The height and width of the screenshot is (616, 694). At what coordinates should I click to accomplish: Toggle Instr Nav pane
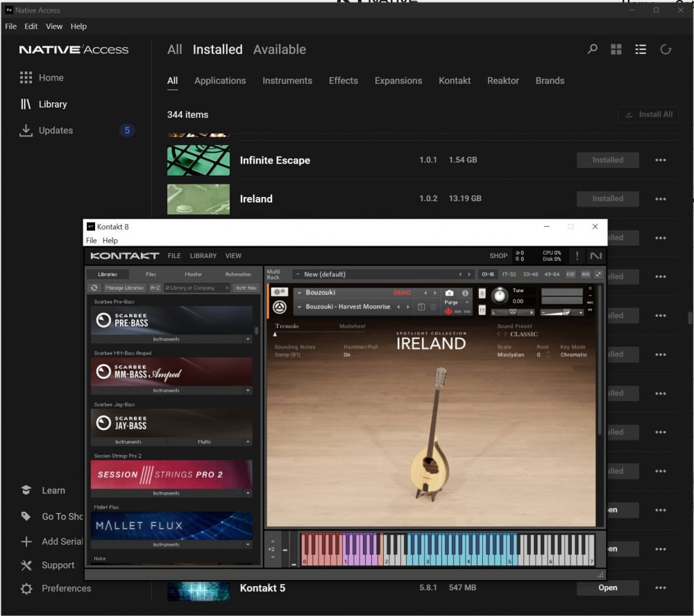[246, 288]
